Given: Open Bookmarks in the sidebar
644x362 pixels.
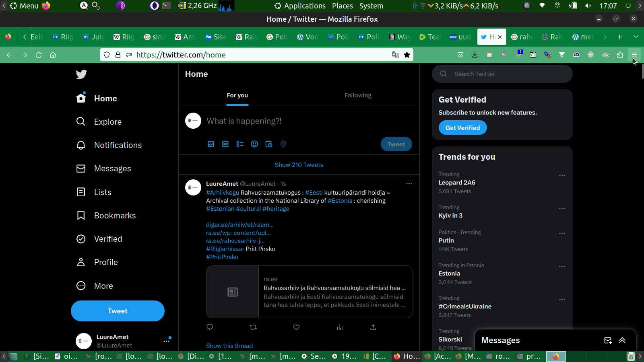Looking at the screenshot, I should 106,216.
